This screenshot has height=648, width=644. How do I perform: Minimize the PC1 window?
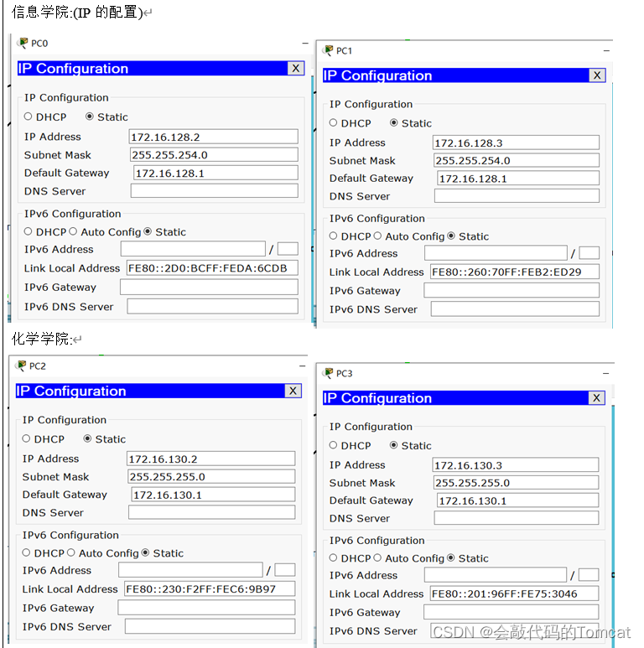tap(606, 50)
